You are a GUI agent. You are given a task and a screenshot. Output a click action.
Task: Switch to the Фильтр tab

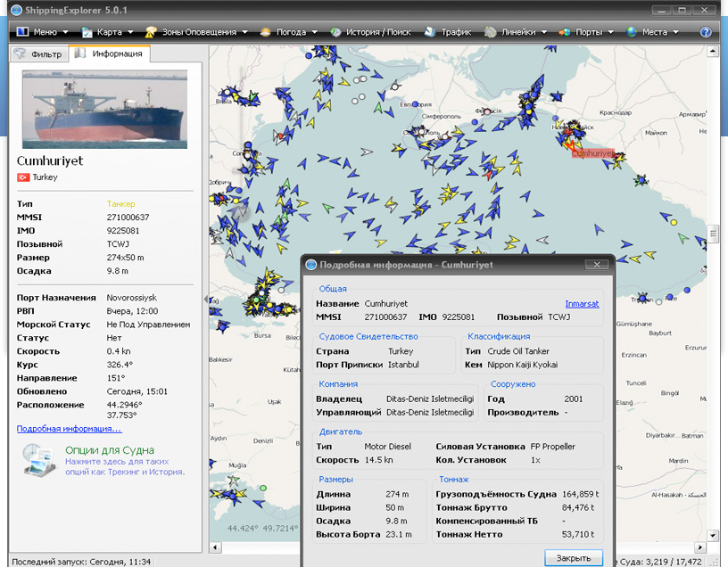coord(39,54)
